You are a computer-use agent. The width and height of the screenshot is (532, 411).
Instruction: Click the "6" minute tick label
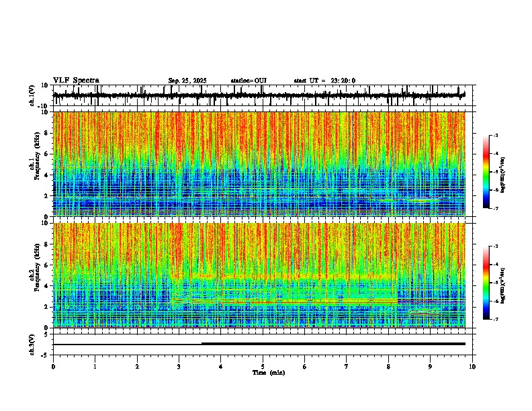(305, 367)
